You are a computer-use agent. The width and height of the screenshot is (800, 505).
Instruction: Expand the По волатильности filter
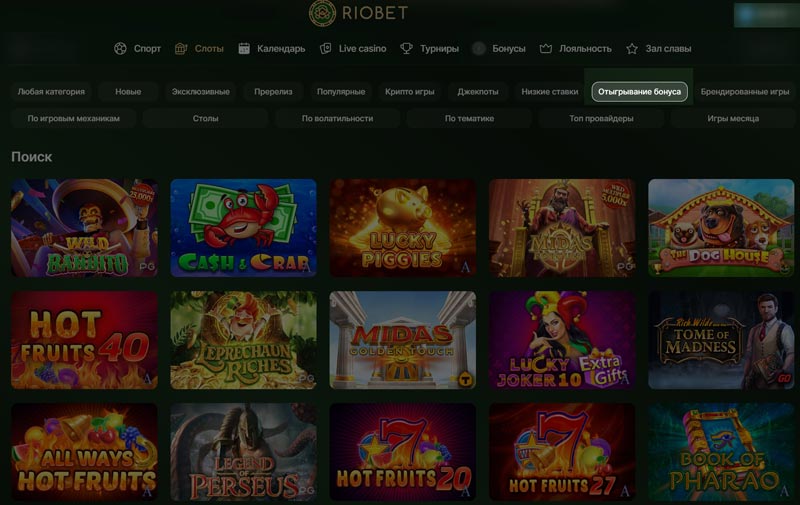point(337,118)
